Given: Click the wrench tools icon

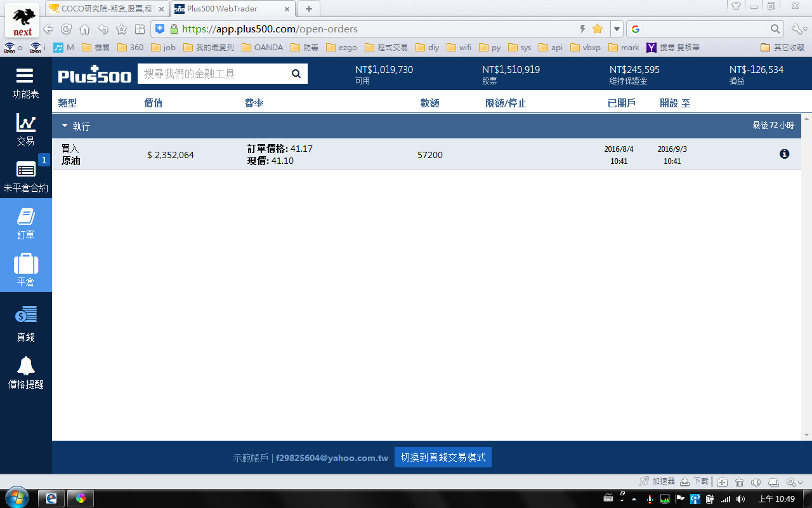Looking at the screenshot, I should click(x=798, y=29).
